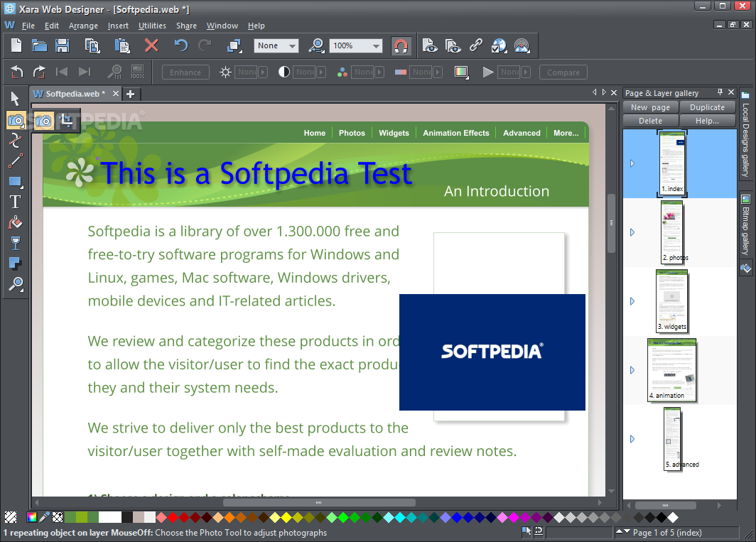This screenshot has width=756, height=542.
Task: Select the Text tool
Action: coord(16,202)
